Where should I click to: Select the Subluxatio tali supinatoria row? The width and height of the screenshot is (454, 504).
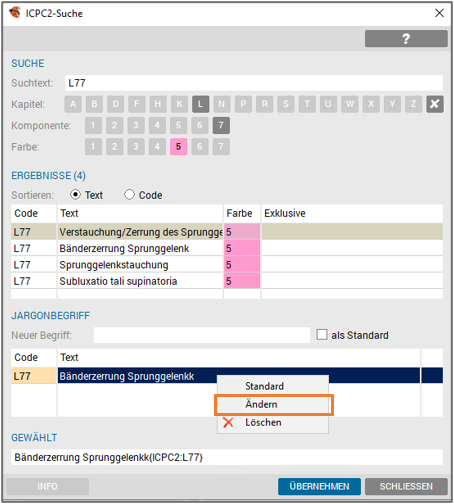pos(227,281)
